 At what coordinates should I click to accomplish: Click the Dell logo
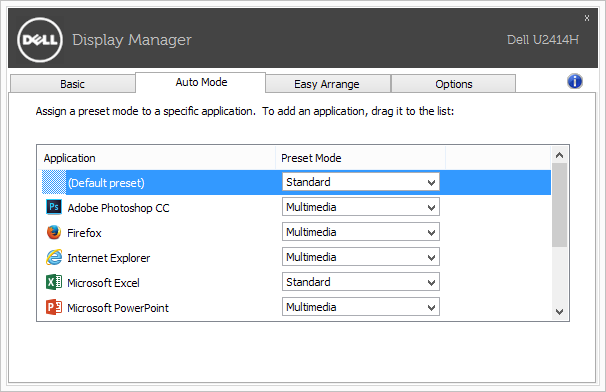[x=40, y=40]
